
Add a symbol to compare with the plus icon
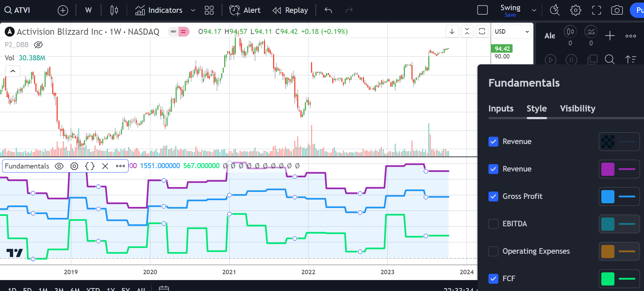[63, 10]
